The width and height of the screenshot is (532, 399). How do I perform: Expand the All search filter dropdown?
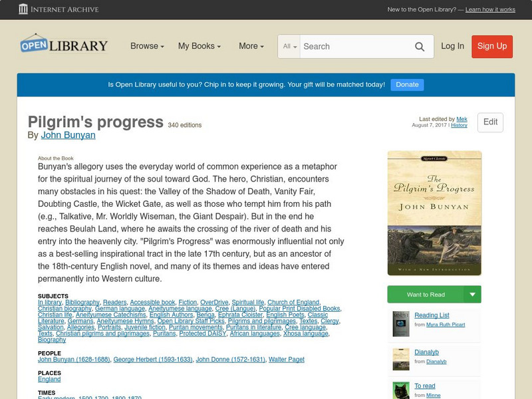point(289,46)
